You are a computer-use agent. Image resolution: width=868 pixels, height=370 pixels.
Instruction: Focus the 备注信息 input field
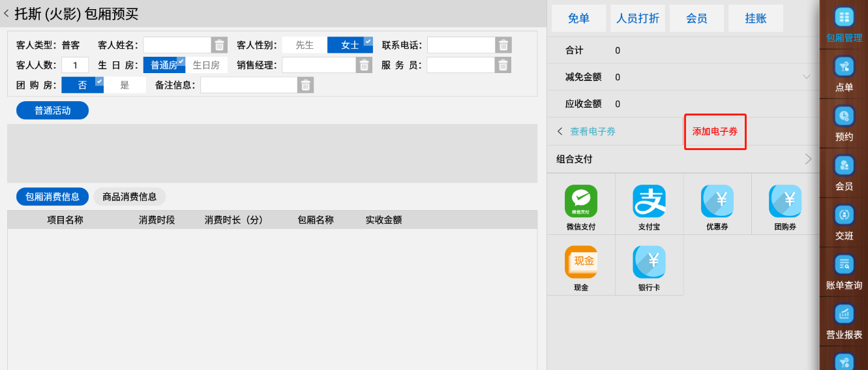pos(249,85)
